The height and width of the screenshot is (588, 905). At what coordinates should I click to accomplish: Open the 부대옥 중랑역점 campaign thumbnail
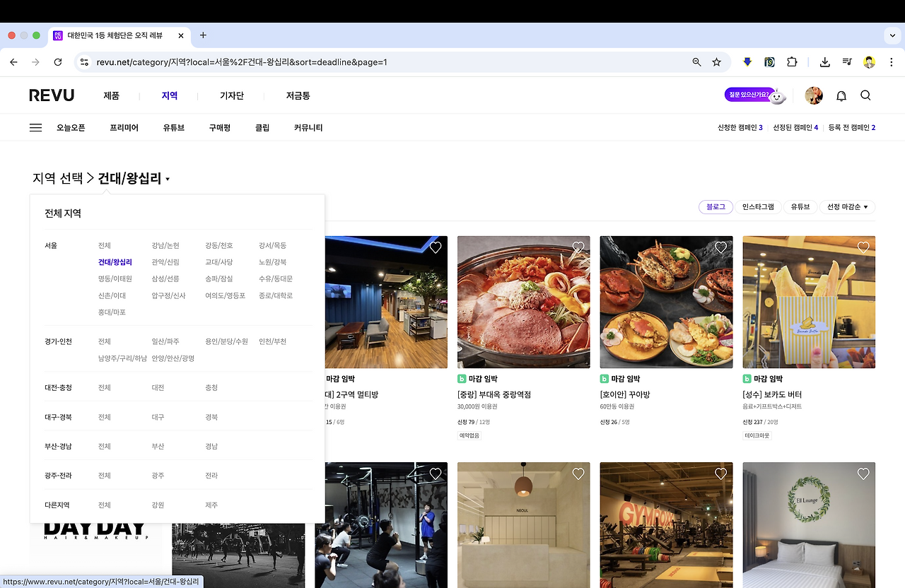tap(523, 302)
